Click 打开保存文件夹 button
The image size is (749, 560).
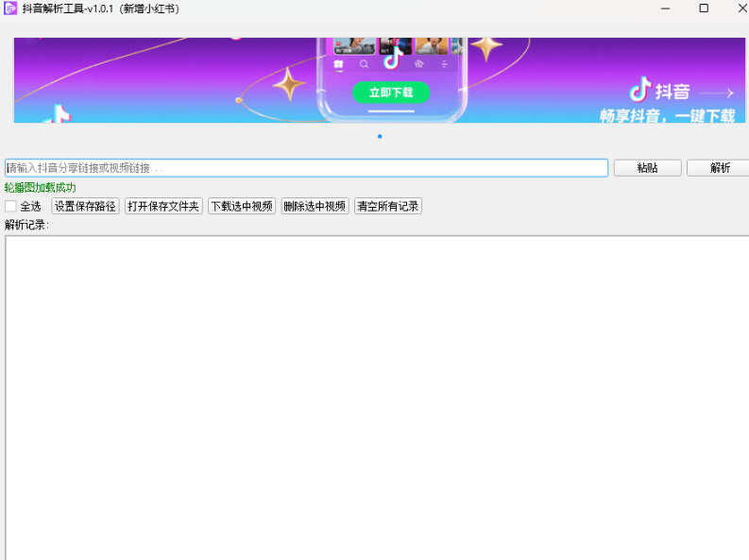pos(163,206)
